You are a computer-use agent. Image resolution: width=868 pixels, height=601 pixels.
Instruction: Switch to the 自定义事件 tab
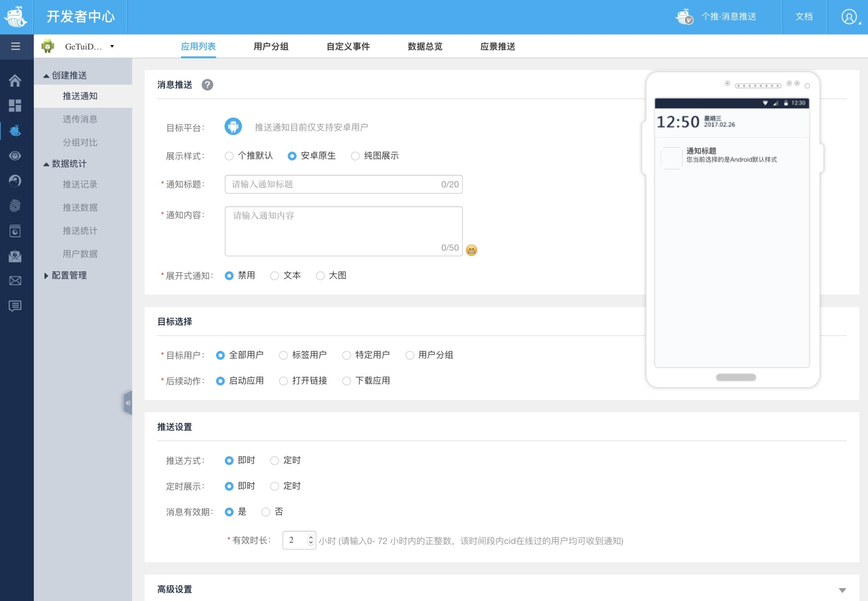[348, 47]
